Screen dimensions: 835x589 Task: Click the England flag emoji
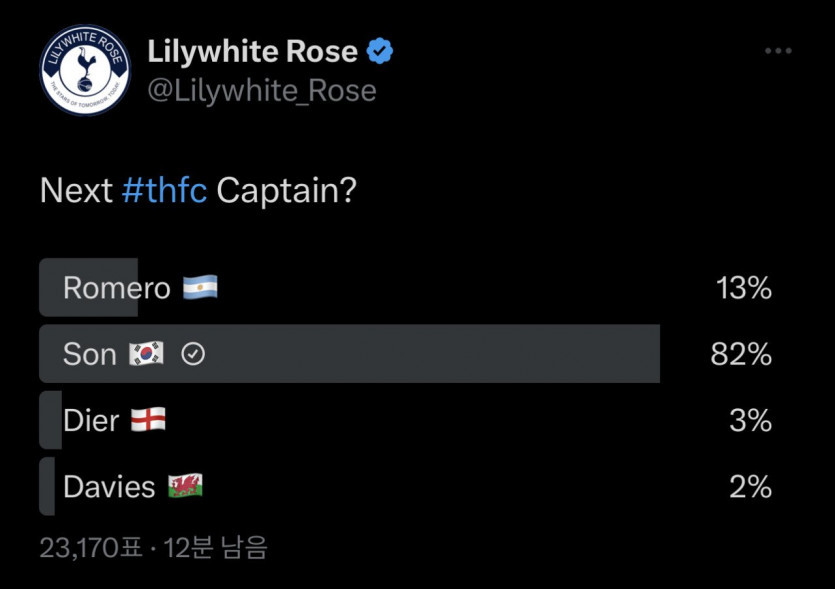[148, 420]
